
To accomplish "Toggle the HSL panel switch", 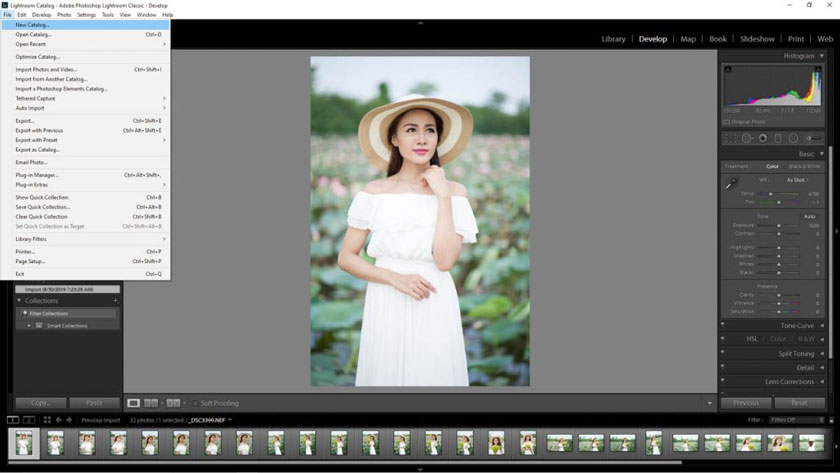I will 723,339.
